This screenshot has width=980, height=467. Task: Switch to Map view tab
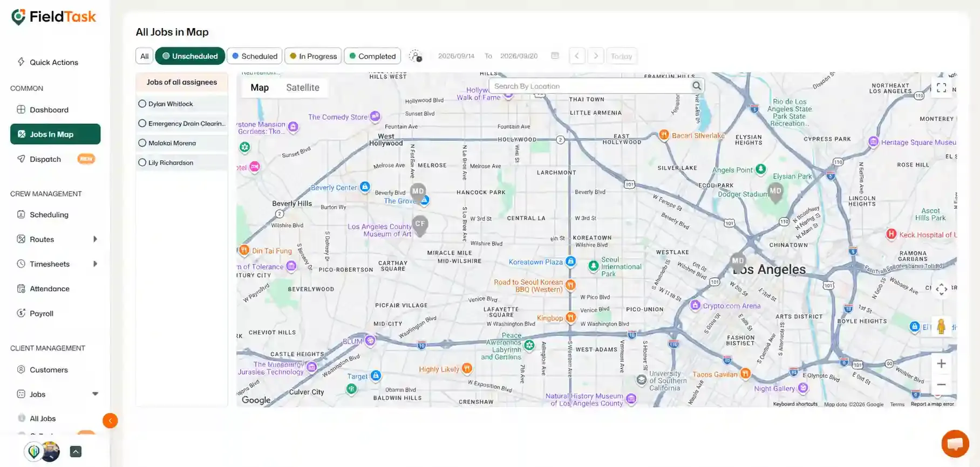coord(260,87)
